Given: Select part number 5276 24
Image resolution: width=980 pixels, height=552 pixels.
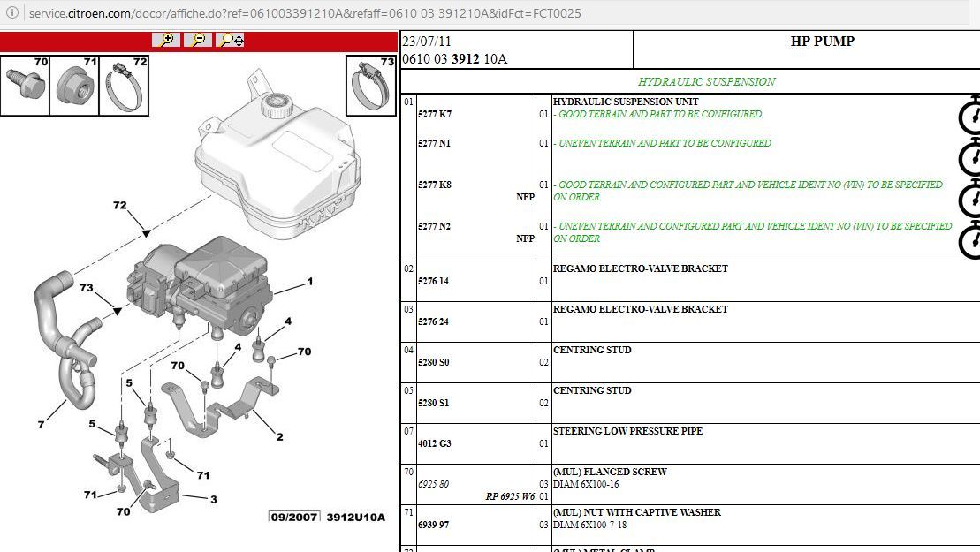Looking at the screenshot, I should coord(434,321).
